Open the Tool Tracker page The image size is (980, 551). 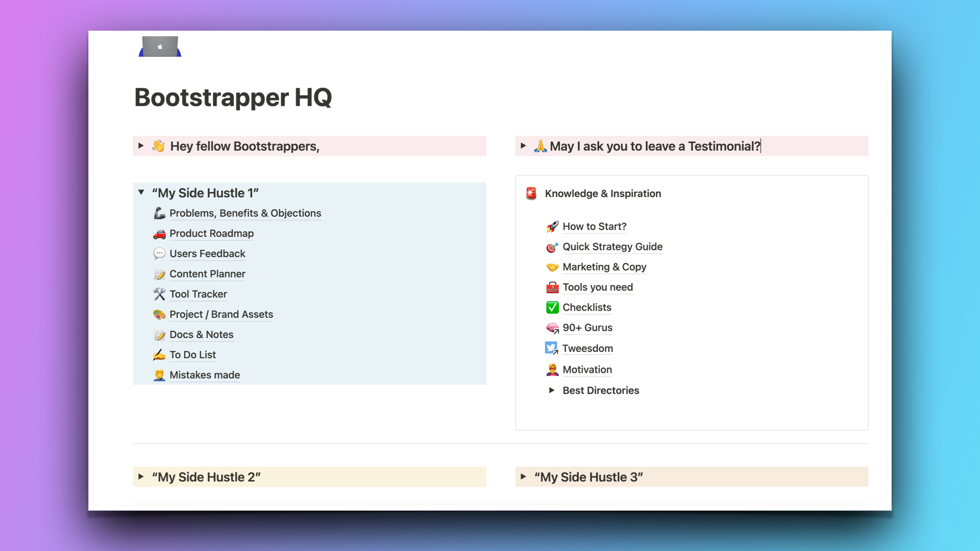[198, 294]
